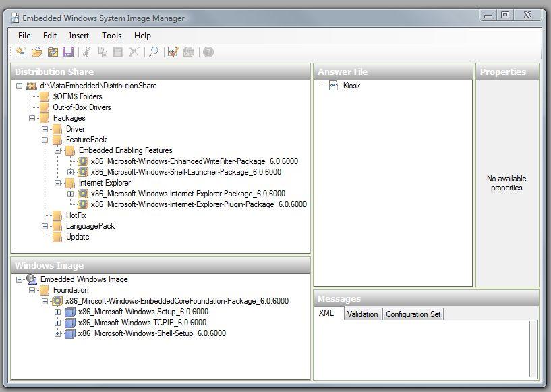The image size is (551, 392).
Task: Click the Messages pane vertical scrollbar
Action: (x=533, y=348)
